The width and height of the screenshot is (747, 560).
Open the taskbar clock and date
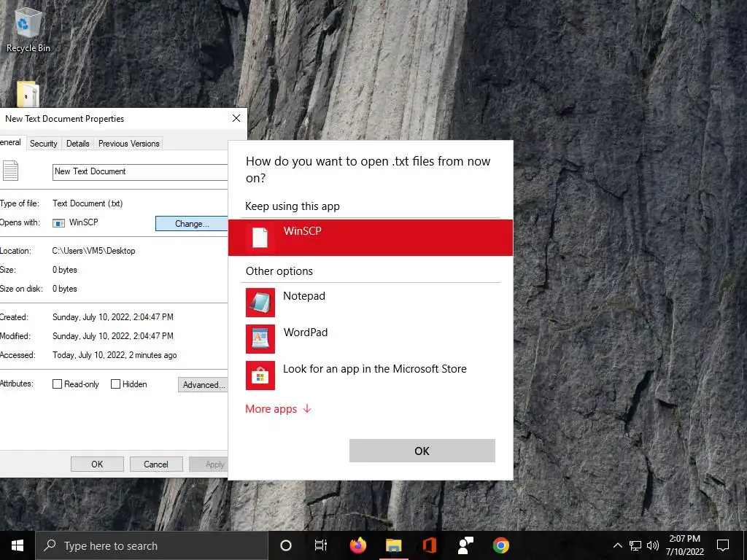coord(684,545)
